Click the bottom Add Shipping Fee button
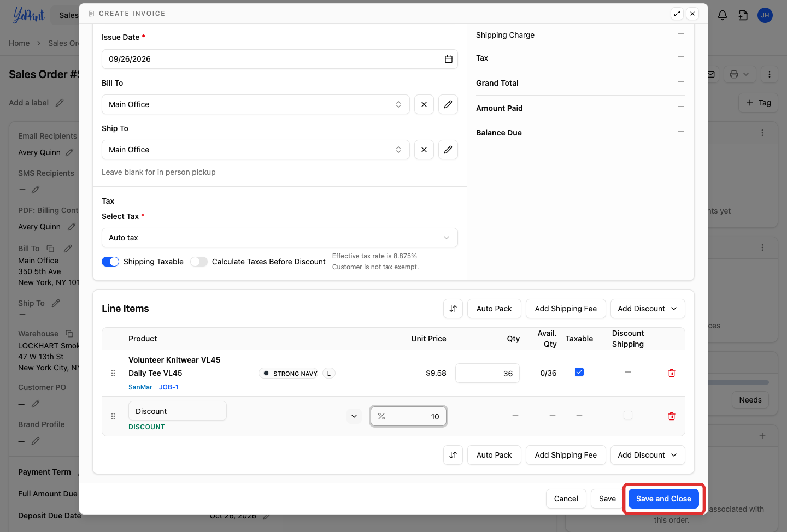This screenshot has width=787, height=532. point(566,455)
